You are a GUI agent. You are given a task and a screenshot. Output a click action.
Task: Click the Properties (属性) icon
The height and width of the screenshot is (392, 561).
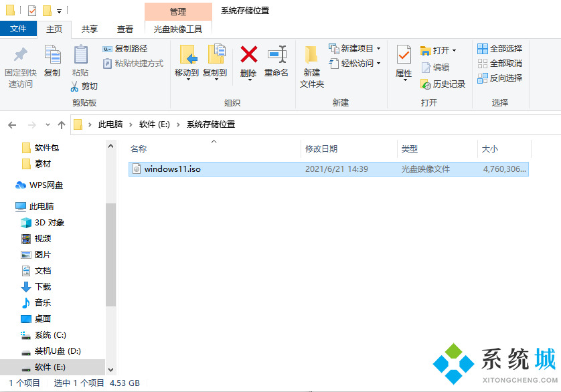(404, 54)
